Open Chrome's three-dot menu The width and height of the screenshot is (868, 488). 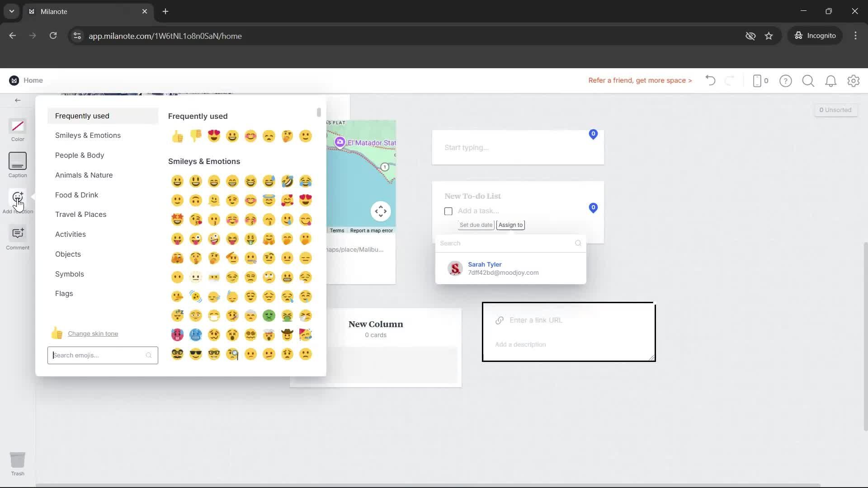click(855, 36)
